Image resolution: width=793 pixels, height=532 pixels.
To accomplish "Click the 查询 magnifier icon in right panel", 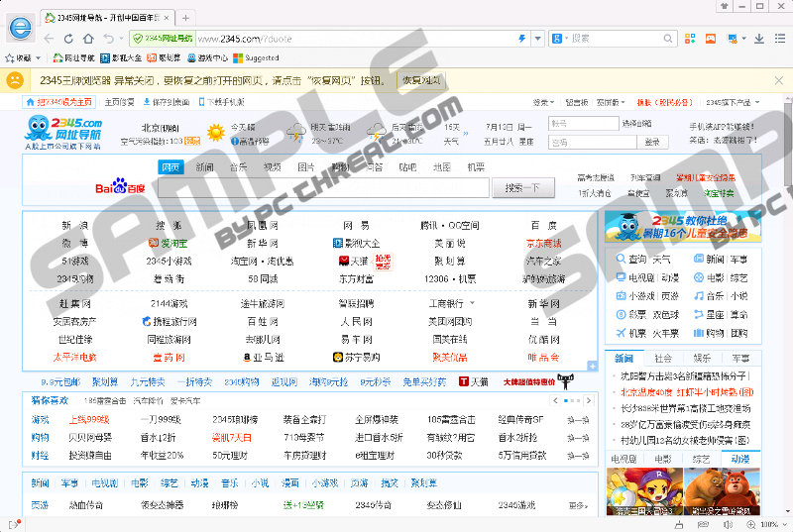I will click(x=621, y=260).
